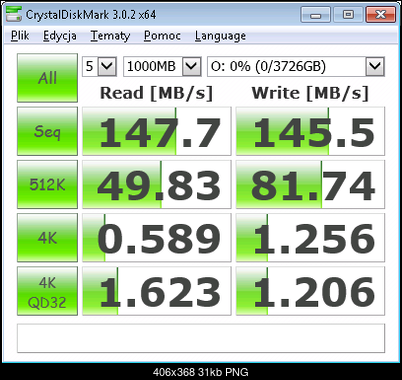Click the Write [MB/s] column header
This screenshot has height=380, width=402.
coord(310,93)
